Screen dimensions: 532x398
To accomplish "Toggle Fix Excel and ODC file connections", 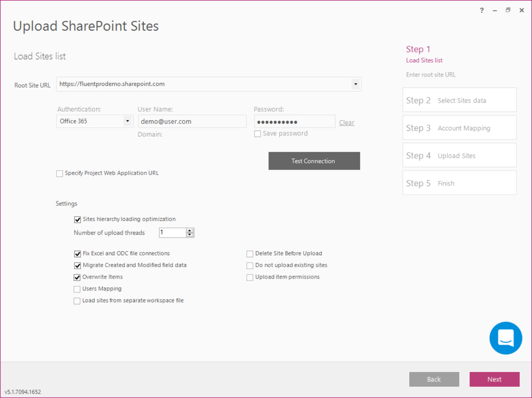I will click(x=77, y=254).
